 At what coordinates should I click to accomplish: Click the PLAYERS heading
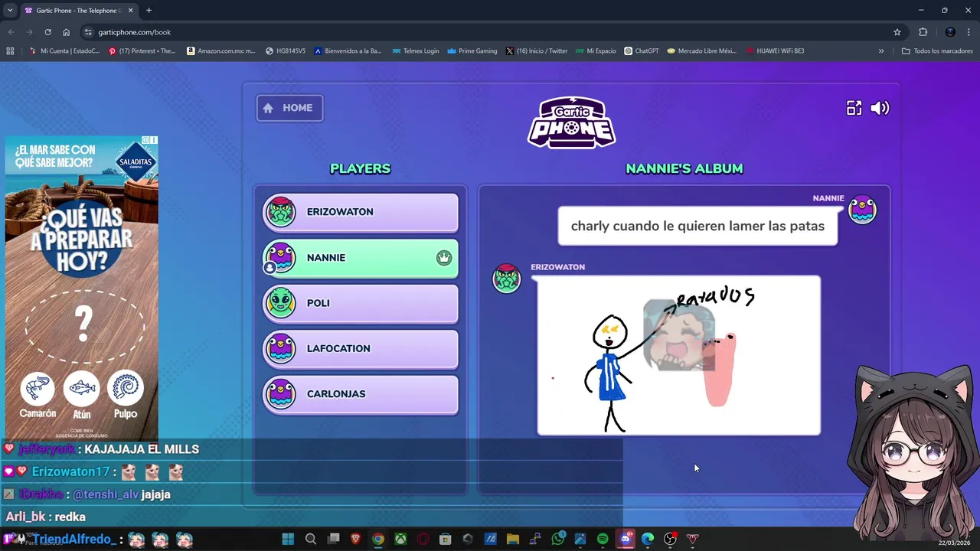pos(360,168)
